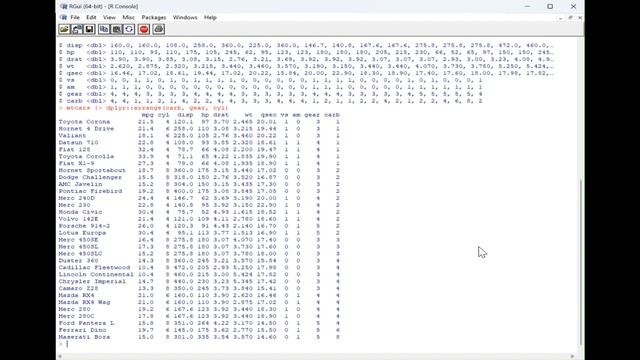This screenshot has height=360, width=640.
Task: Click the console's horizontal scrollbar track
Action: (x=316, y=356)
